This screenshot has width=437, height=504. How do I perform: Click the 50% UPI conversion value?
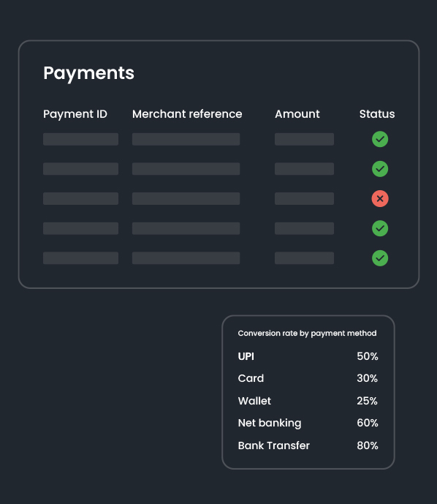point(368,356)
